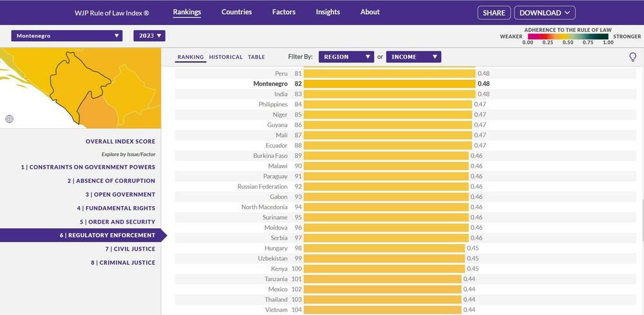644x315 pixels.
Task: Click the globe icon on map
Action: pos(9,119)
